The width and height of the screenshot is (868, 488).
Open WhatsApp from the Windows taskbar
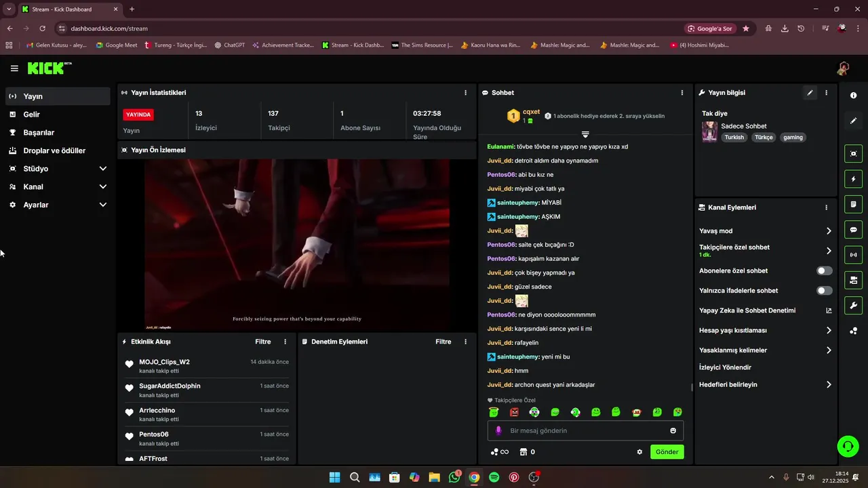[x=454, y=477]
